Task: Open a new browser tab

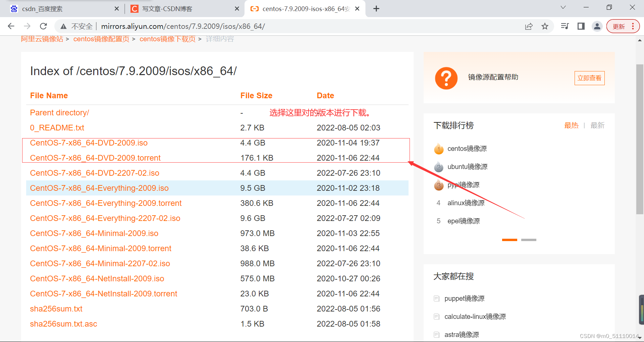Action: tap(376, 9)
